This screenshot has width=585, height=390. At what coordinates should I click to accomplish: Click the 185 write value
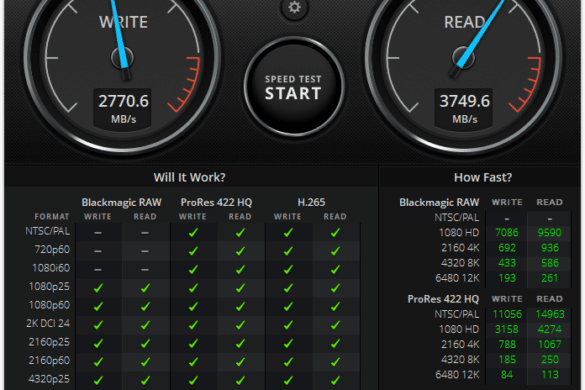(x=507, y=359)
